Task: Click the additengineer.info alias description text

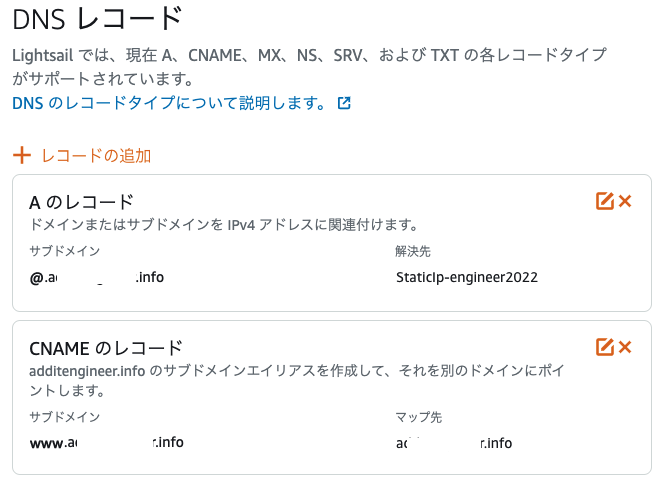Action: tap(297, 381)
